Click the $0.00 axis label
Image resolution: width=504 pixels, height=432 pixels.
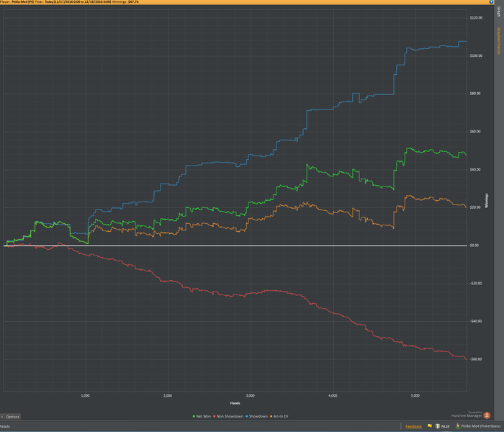[x=474, y=246]
